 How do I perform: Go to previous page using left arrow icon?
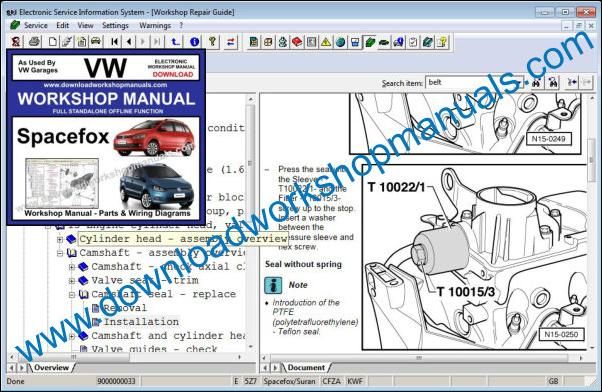(129, 41)
